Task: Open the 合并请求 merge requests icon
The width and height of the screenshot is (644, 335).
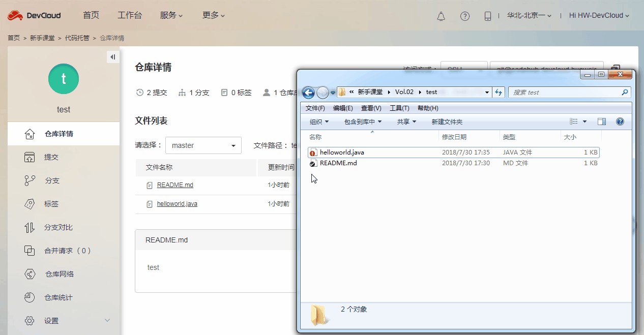Action: [x=31, y=250]
